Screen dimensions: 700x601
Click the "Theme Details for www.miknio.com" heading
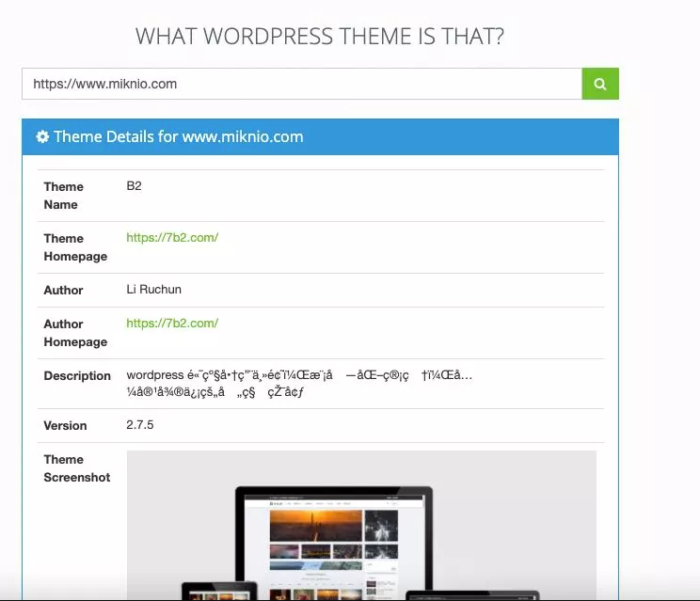tap(179, 136)
